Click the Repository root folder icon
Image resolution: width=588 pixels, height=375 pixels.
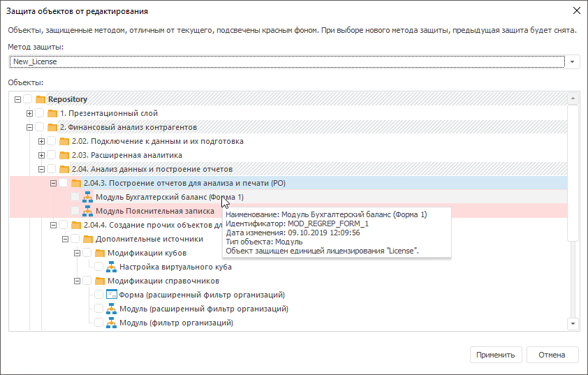(x=41, y=99)
